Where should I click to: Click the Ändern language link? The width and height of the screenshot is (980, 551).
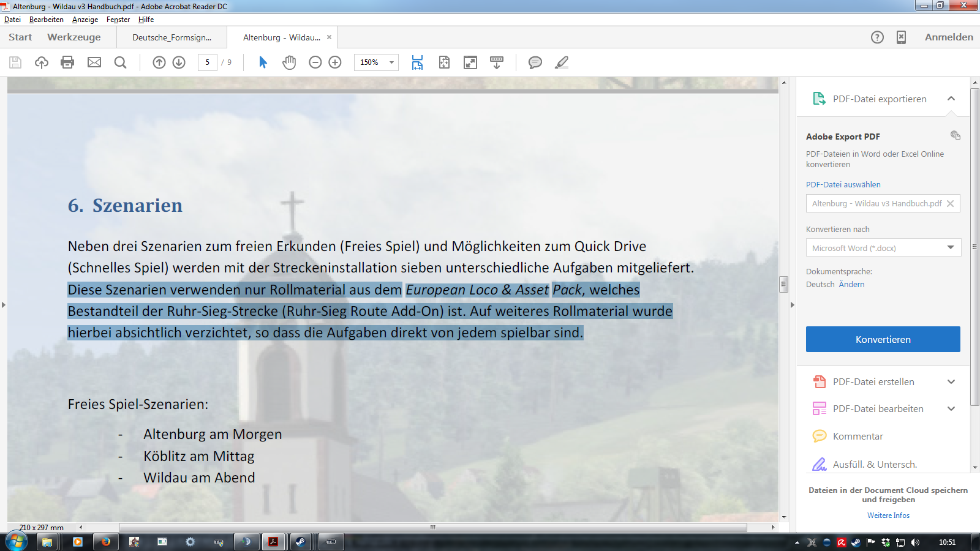coord(851,285)
